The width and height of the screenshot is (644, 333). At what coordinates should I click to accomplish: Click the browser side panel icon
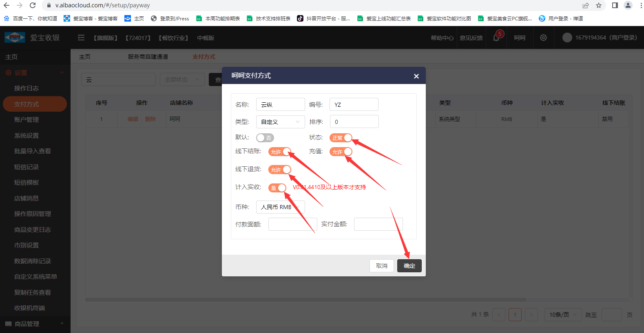pyautogui.click(x=615, y=5)
